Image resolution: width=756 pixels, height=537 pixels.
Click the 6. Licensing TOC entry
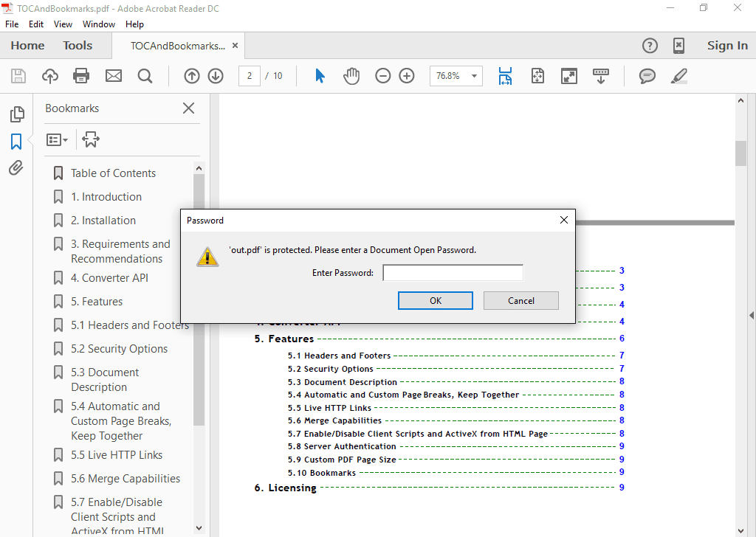[x=286, y=488]
